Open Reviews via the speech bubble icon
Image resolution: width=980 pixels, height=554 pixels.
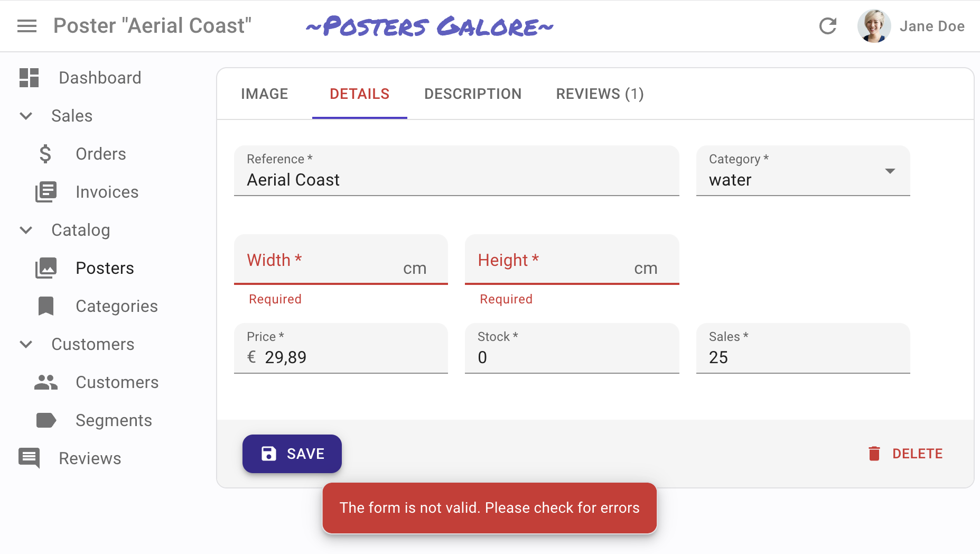(30, 458)
